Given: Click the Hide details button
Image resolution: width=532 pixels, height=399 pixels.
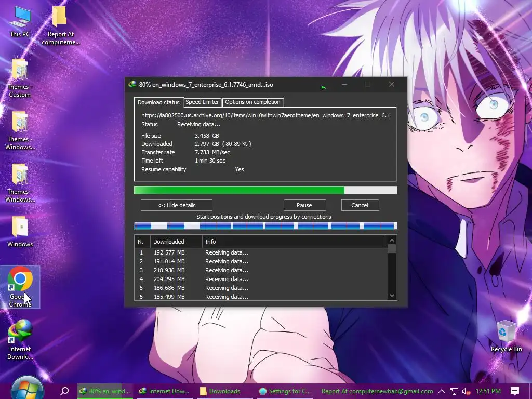Looking at the screenshot, I should [x=177, y=205].
